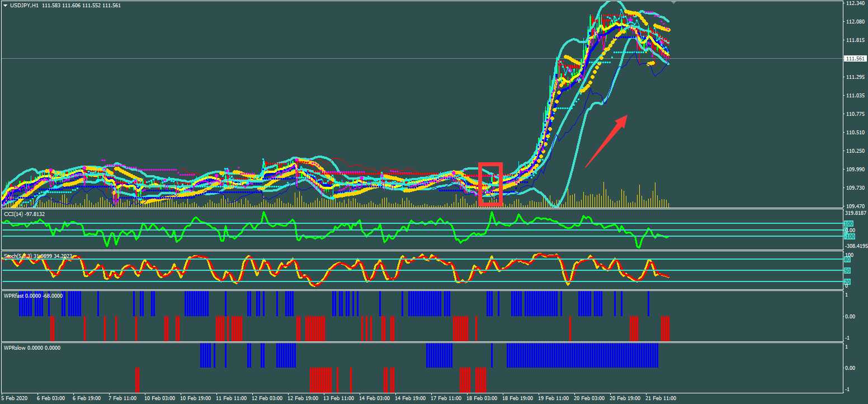Click the 111.035 price scale label

(x=855, y=96)
